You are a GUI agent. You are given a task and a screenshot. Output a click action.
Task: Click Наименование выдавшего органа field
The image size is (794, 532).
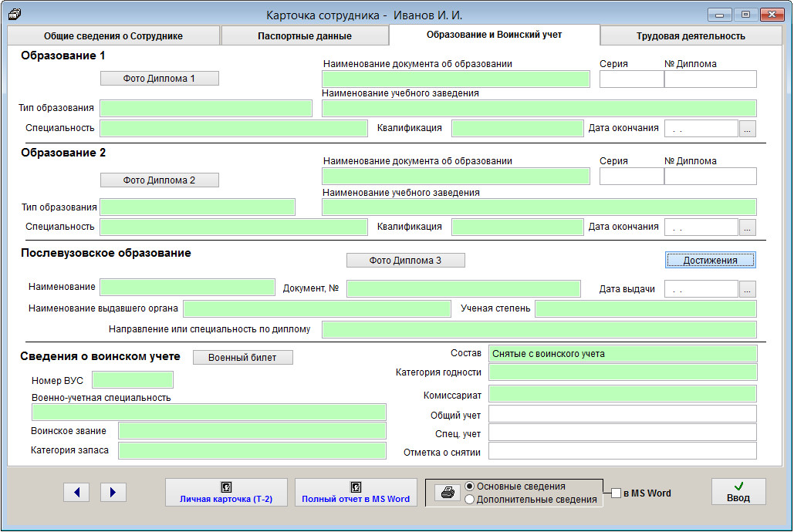317,308
